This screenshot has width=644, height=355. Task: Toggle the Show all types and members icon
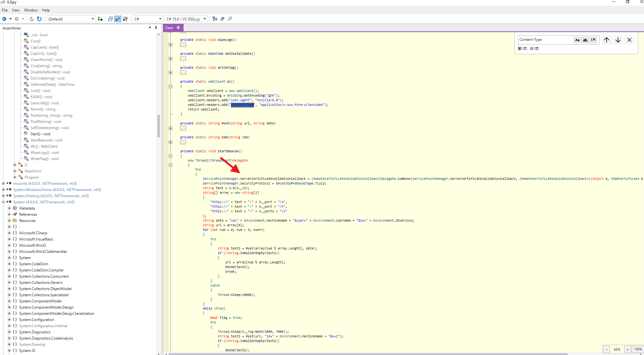pyautogui.click(x=125, y=19)
